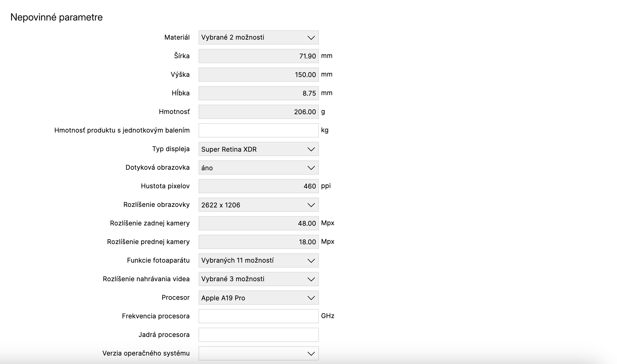Focus the Jadrá procesora input field
Screen dimensions: 617x364
pos(258,335)
